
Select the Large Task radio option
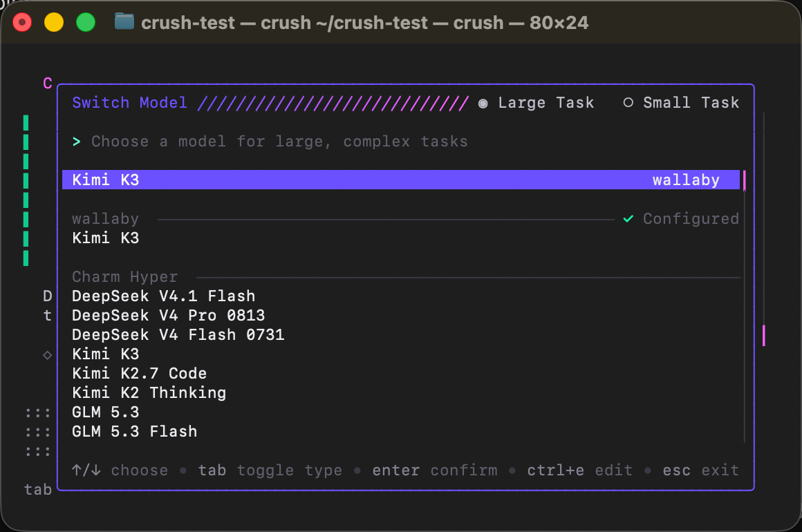536,103
